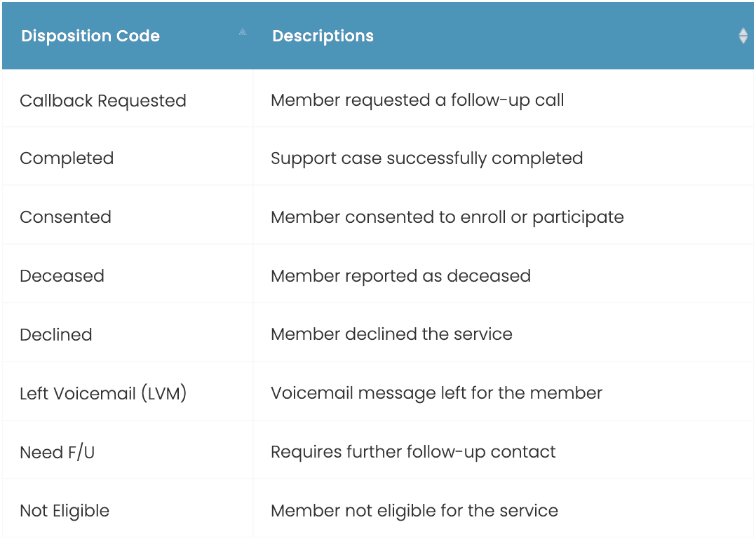The height and width of the screenshot is (555, 756).
Task: Select the Disposition Code column header
Action: (90, 36)
